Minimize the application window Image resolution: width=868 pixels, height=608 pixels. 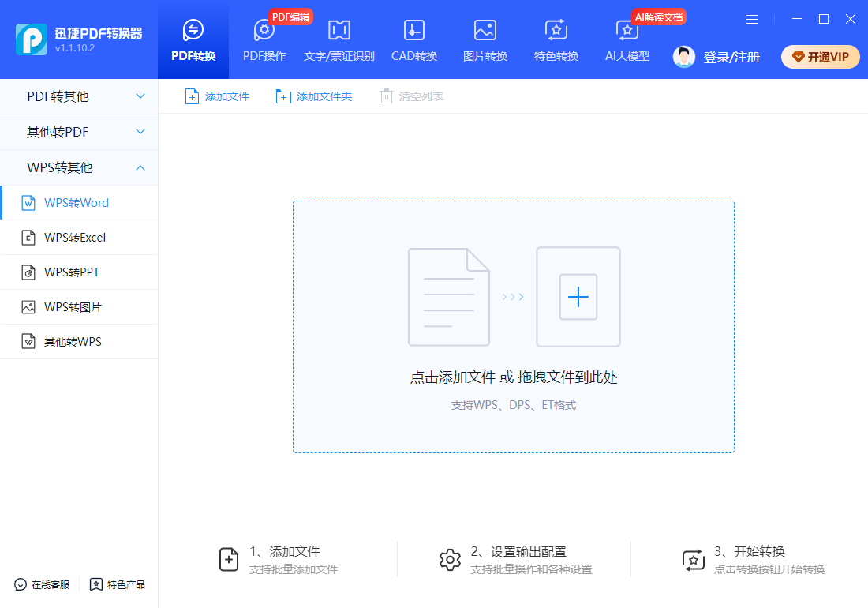(797, 19)
